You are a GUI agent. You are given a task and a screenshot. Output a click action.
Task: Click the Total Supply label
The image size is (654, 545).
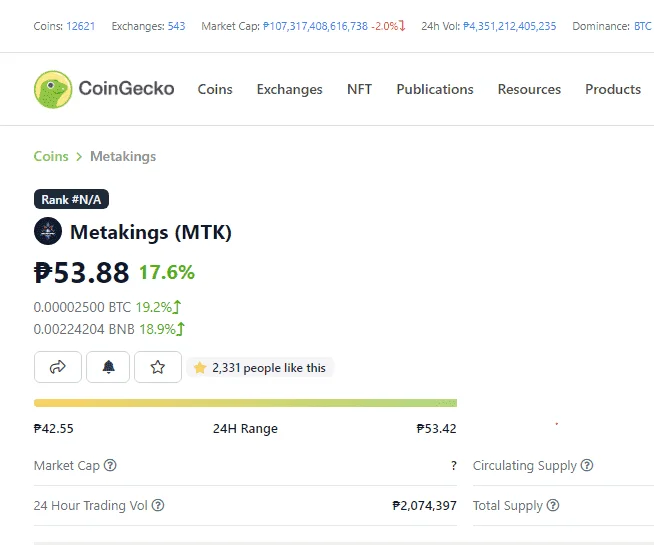(x=508, y=505)
